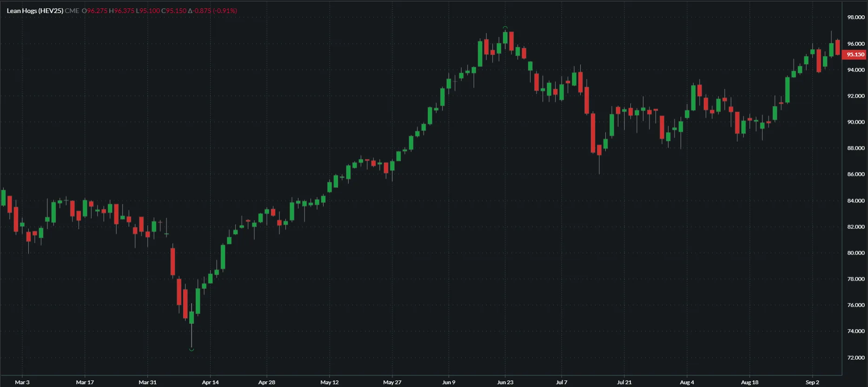This screenshot has width=868, height=387.
Task: Click the Lean Hogs (HEV25) symbol title
Action: click(x=35, y=11)
